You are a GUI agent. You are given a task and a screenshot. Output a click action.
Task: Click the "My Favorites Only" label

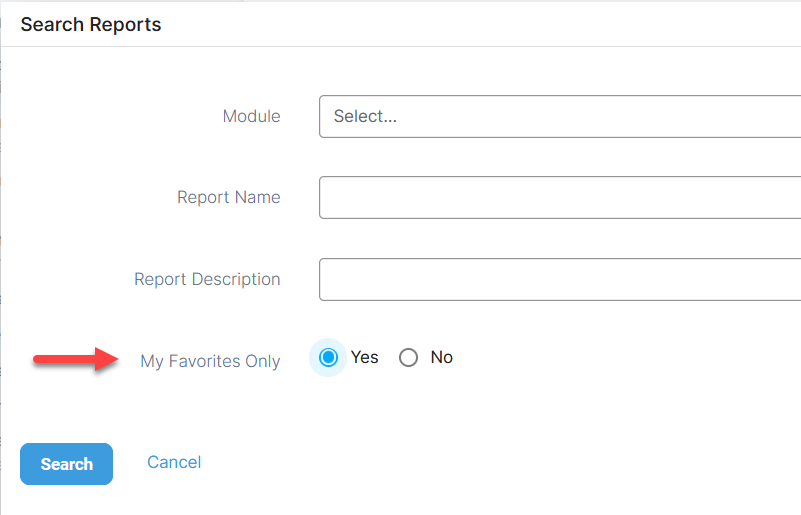(210, 361)
